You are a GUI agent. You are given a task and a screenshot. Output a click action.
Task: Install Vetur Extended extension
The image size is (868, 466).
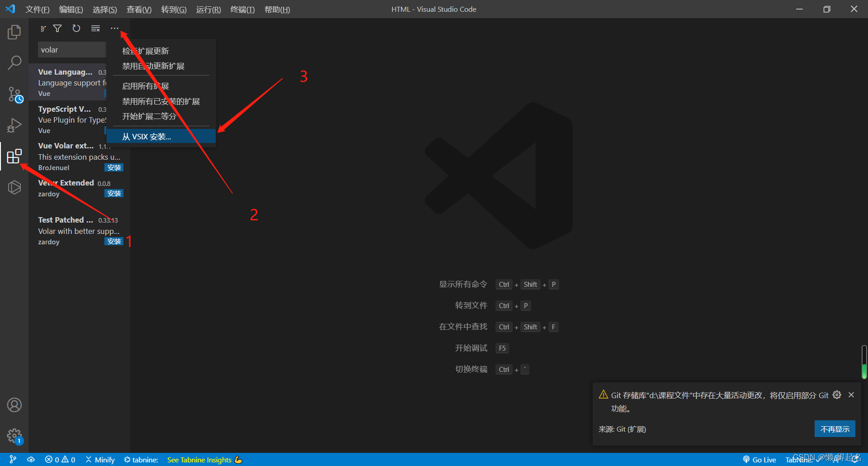coord(114,193)
